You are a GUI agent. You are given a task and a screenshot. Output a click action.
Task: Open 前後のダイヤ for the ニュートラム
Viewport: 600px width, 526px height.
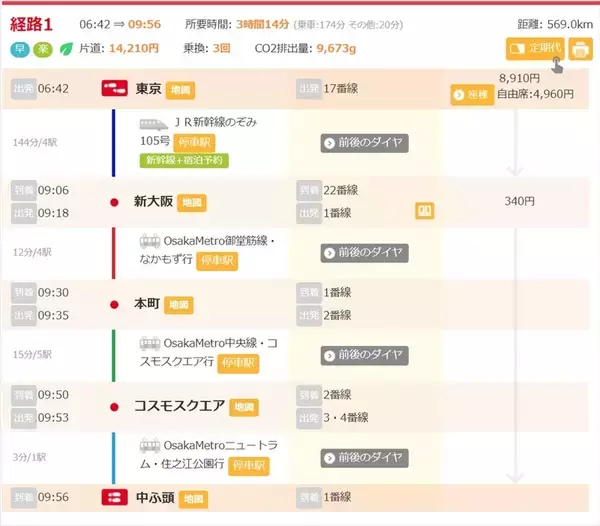(x=364, y=458)
